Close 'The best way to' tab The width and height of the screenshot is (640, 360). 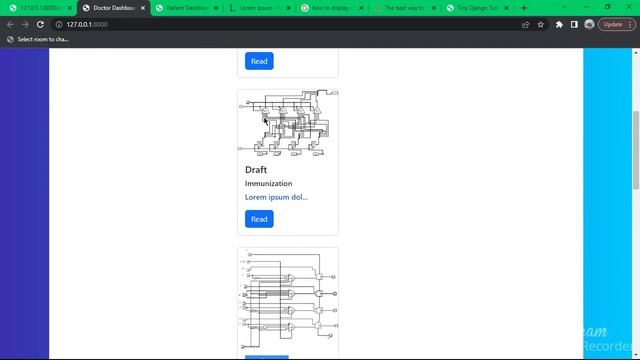tap(434, 8)
